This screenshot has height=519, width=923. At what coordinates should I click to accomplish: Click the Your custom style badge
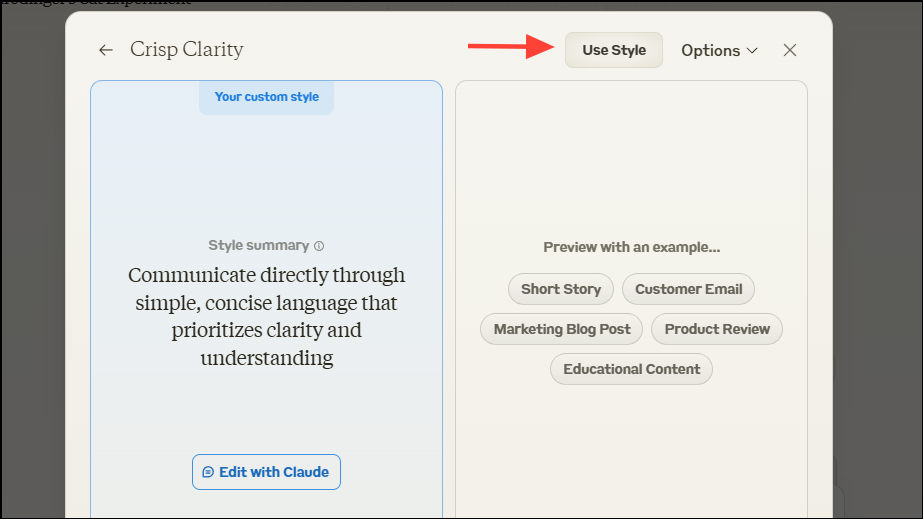[266, 97]
